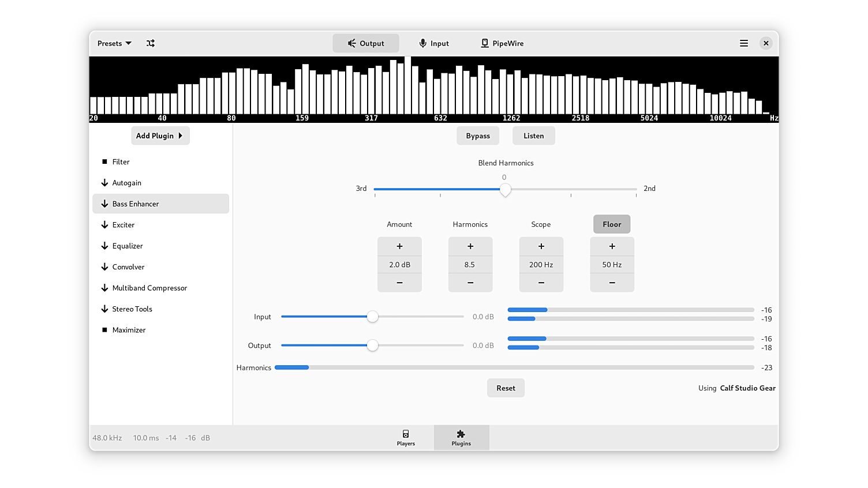Click the Blend Harmonics slider handle

coord(505,189)
